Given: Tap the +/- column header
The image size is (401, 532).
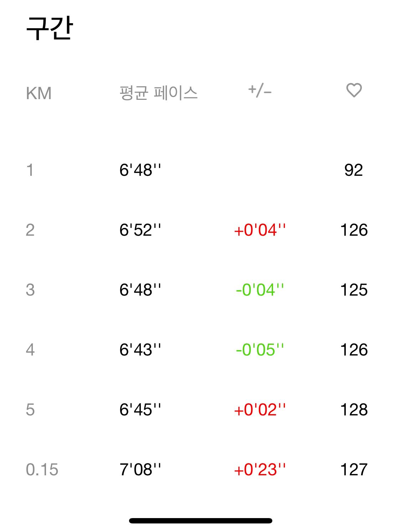Looking at the screenshot, I should coord(260,91).
